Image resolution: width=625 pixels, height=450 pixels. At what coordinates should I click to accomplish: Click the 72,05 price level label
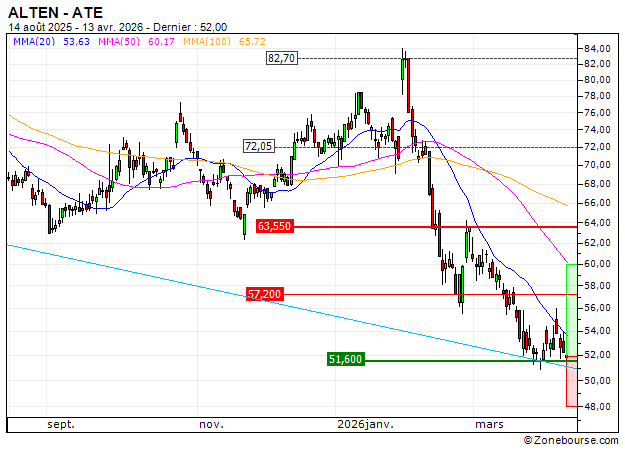point(259,146)
